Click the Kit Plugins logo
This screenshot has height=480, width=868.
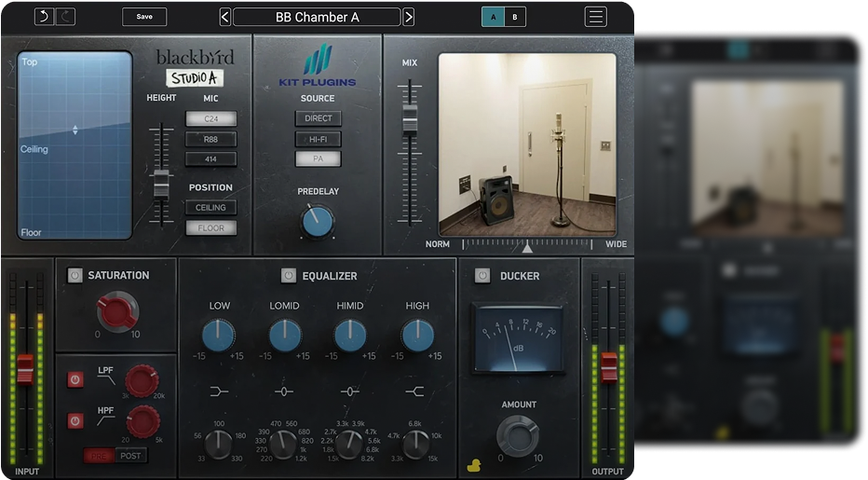coord(318,65)
